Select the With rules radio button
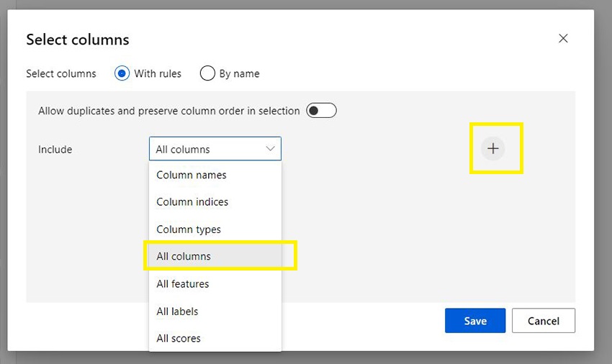The height and width of the screenshot is (364, 612). pyautogui.click(x=122, y=73)
